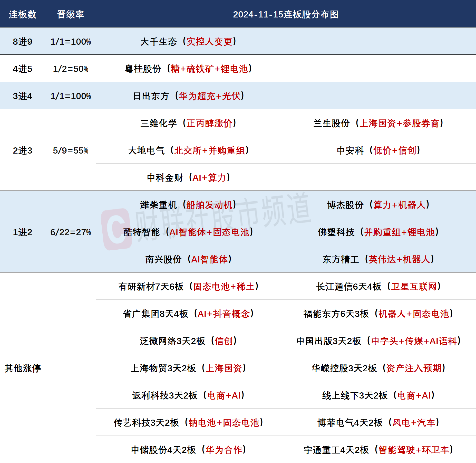Image resolution: width=476 pixels, height=463 pixels.
Task: Click the 晋级率 column header
Action: [71, 14]
